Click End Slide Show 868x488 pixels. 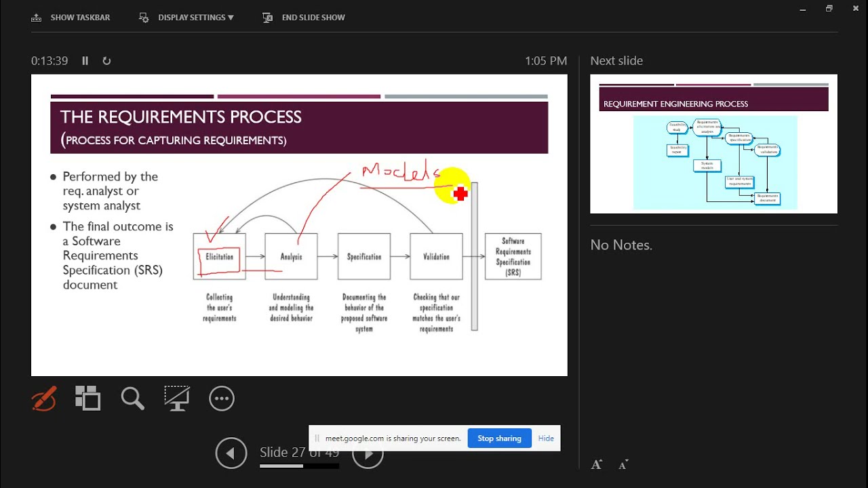pos(304,18)
